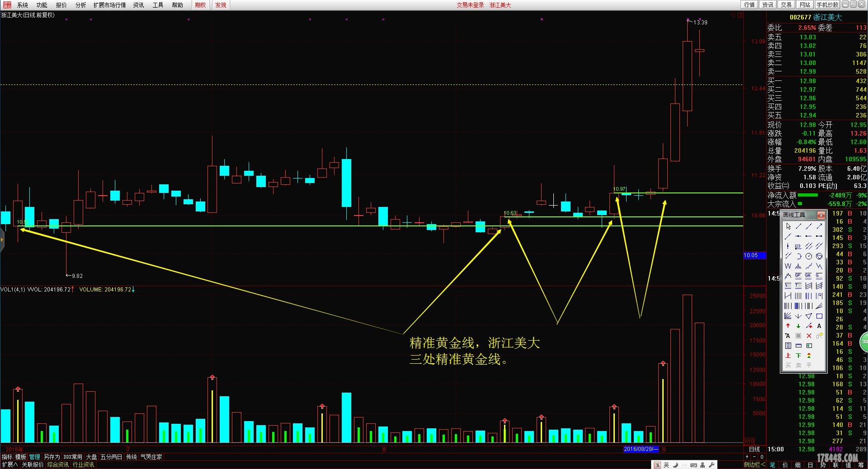
Task: Open the 工具 menu
Action: (x=158, y=5)
